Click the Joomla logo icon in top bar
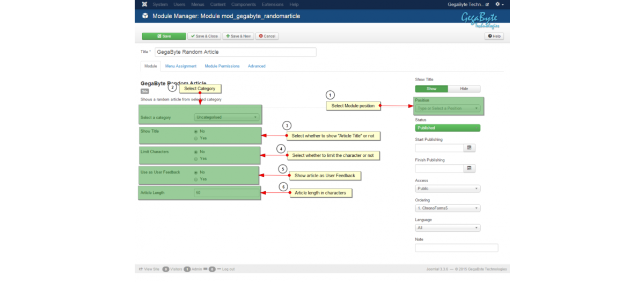This screenshot has height=282, width=644. pyautogui.click(x=145, y=4)
